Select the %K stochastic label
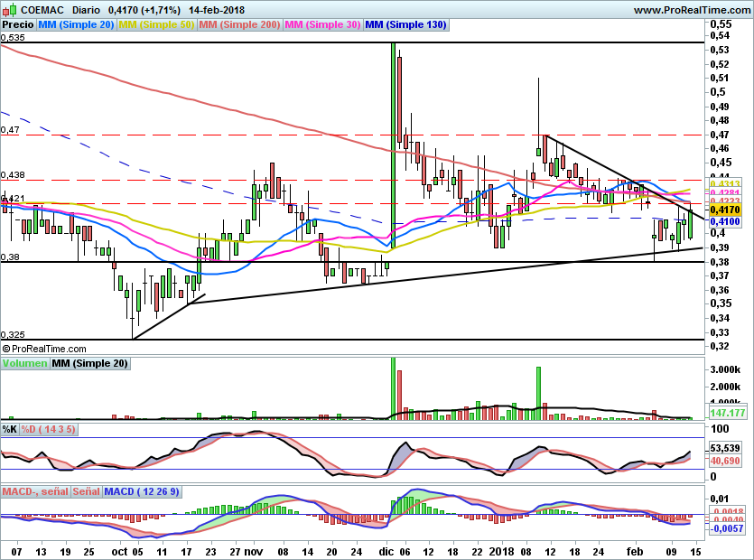 [10, 428]
